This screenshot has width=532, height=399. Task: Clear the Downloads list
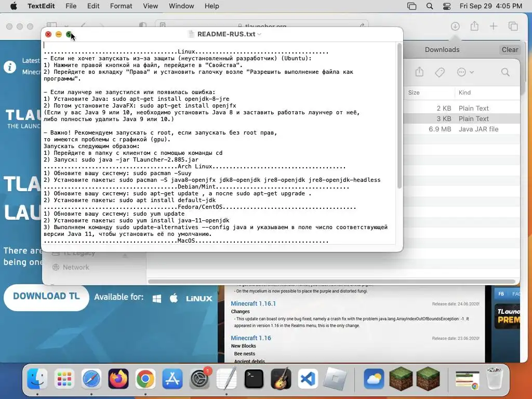click(510, 49)
